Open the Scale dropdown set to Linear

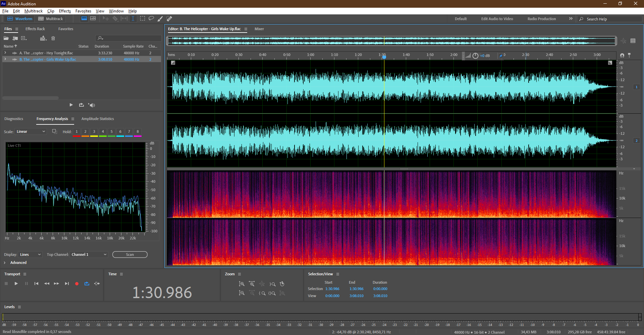click(31, 131)
